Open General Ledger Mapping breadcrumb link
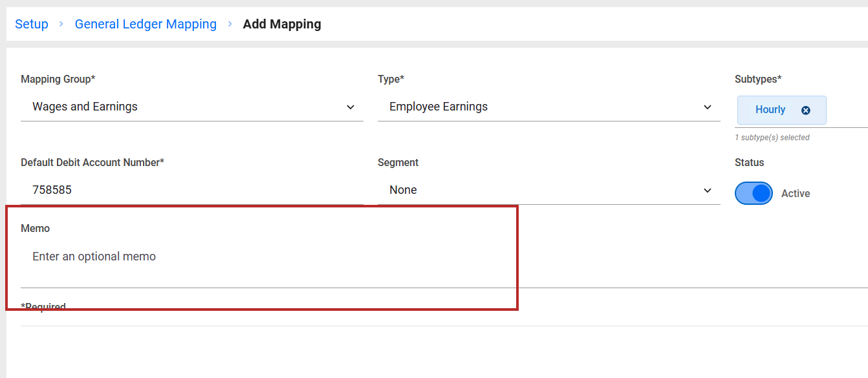This screenshot has height=378, width=868. click(146, 24)
